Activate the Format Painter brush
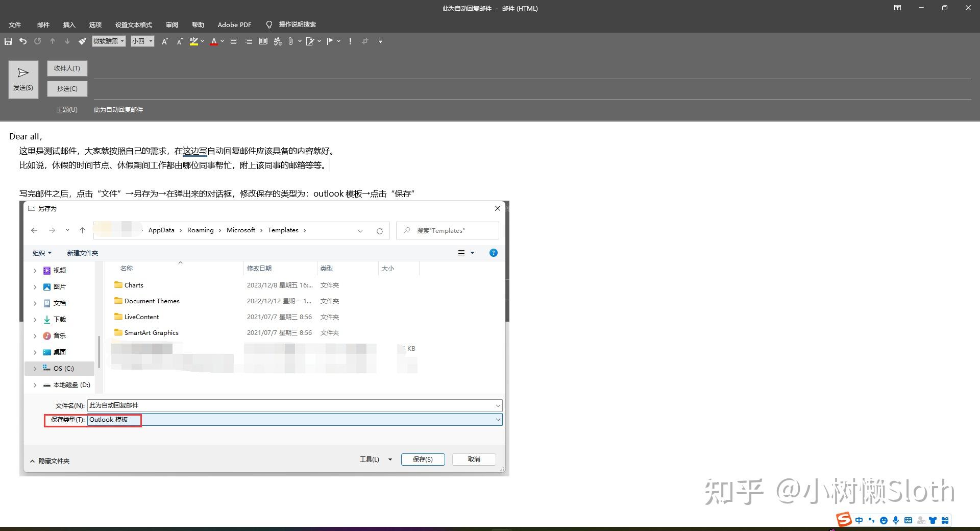980x531 pixels. (x=82, y=41)
